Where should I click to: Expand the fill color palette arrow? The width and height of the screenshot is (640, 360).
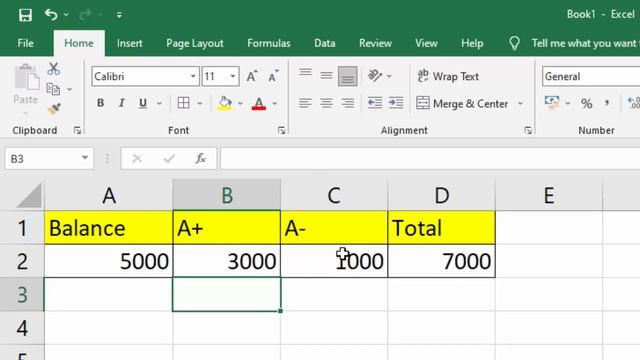pos(240,104)
